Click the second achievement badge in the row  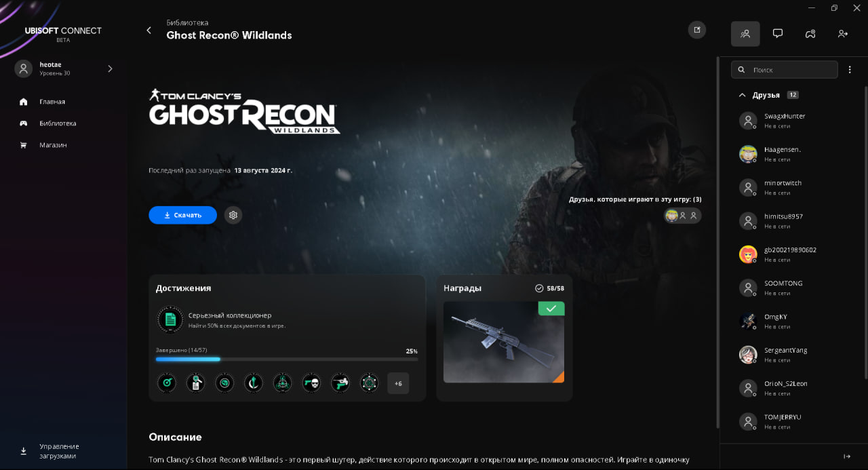(195, 383)
